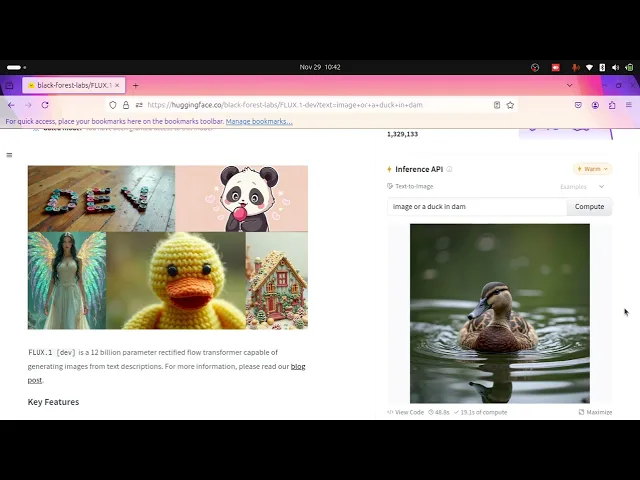Click the Inference API info icon
Image resolution: width=640 pixels, height=480 pixels.
click(449, 169)
